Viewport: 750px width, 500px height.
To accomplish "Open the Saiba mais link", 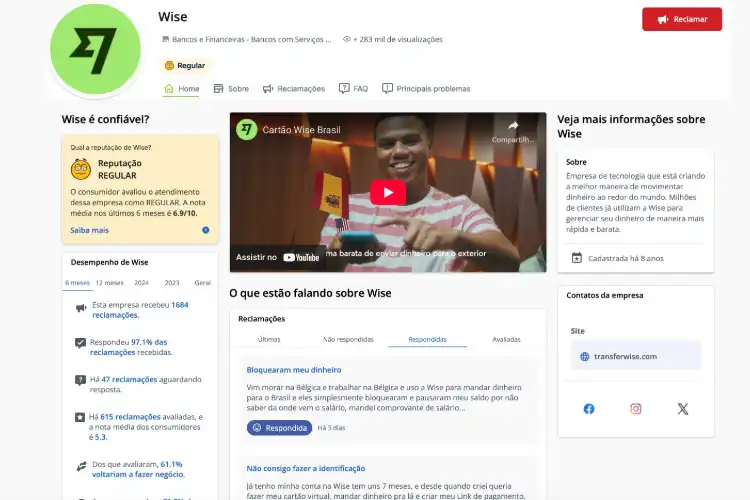I will pyautogui.click(x=89, y=230).
